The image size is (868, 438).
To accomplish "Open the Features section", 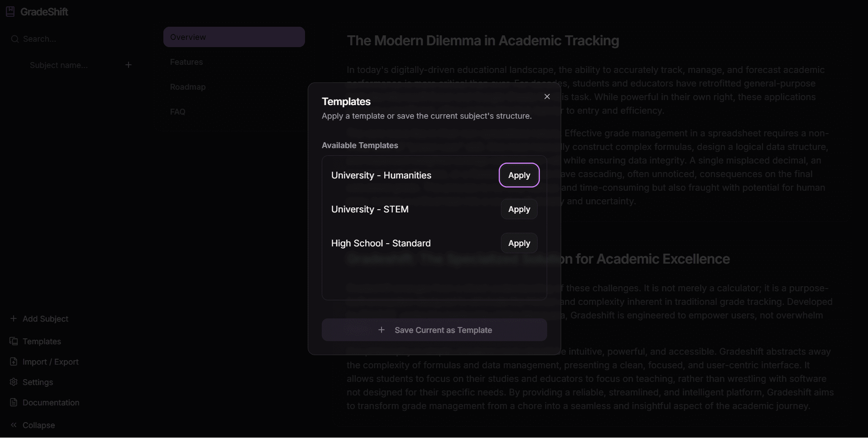I will (x=186, y=62).
